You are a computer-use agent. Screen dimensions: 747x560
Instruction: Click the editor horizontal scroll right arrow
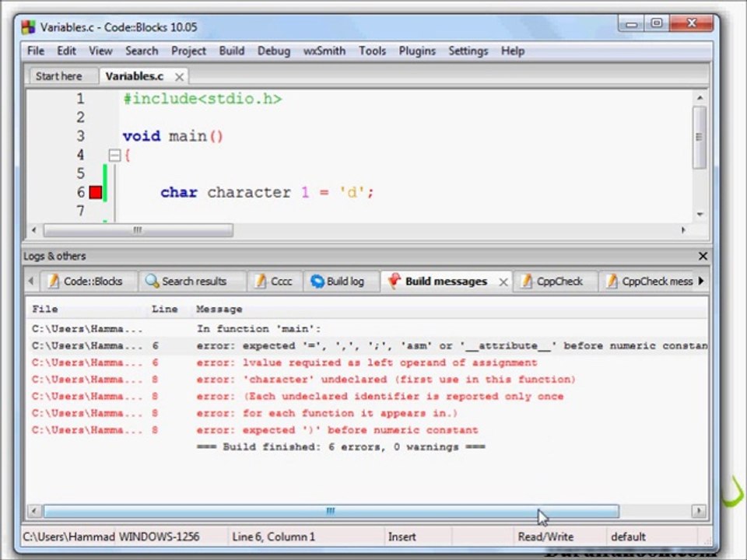pyautogui.click(x=683, y=230)
